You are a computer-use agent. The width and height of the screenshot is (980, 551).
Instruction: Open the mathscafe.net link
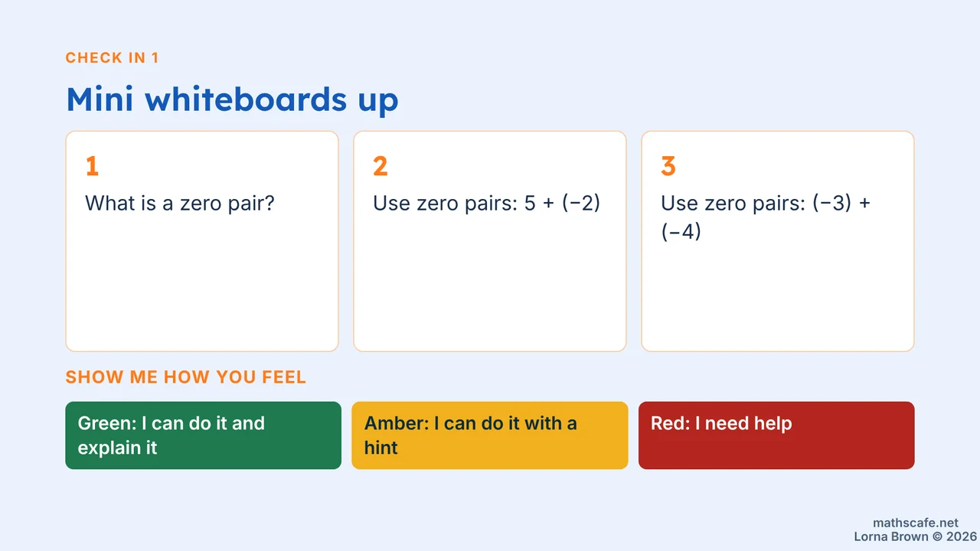tap(916, 523)
